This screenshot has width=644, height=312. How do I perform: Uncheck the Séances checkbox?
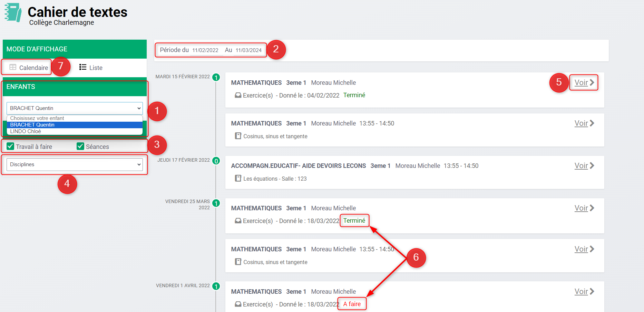point(80,146)
